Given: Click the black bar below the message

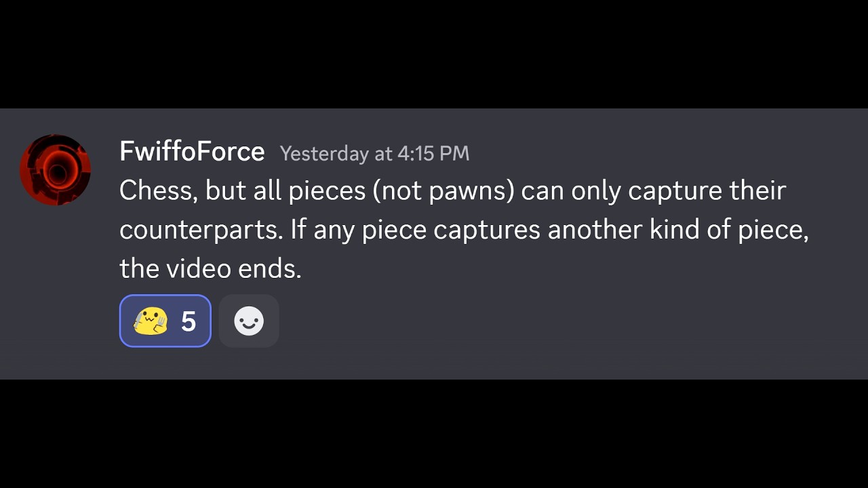Looking at the screenshot, I should coord(434,434).
